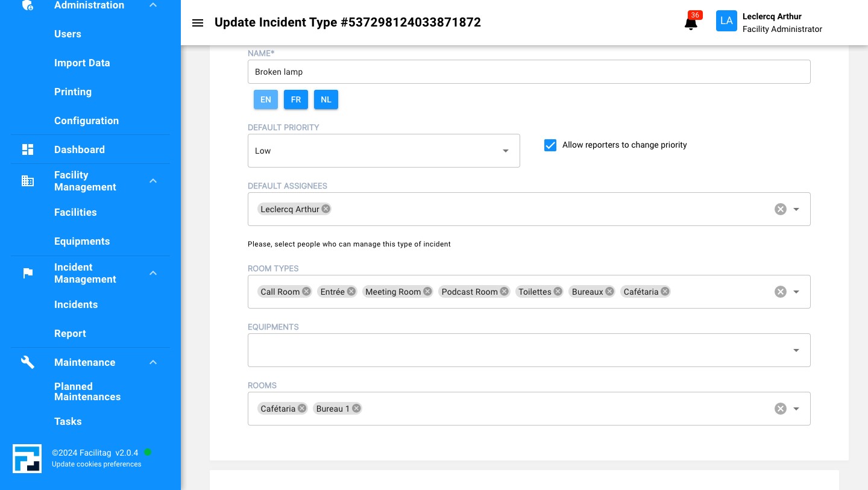
Task: Switch name language to NL
Action: tap(326, 99)
